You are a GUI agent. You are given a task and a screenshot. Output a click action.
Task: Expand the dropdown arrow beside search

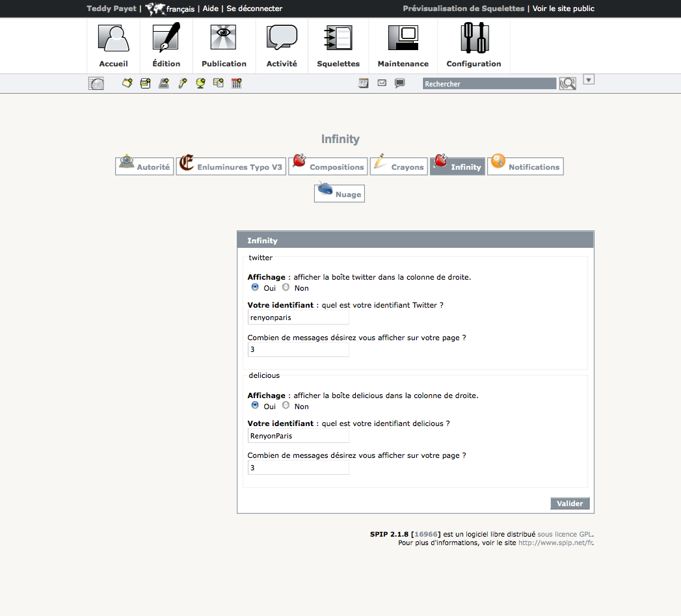coord(589,80)
